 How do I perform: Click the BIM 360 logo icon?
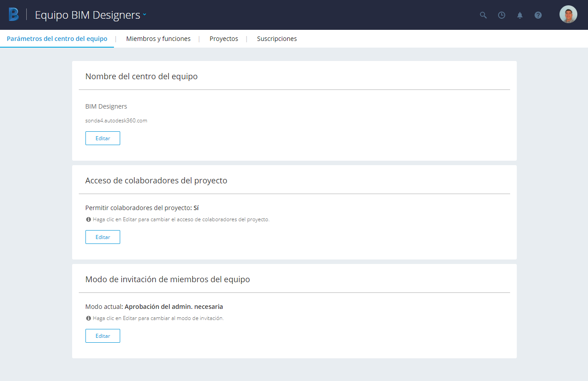tap(14, 15)
